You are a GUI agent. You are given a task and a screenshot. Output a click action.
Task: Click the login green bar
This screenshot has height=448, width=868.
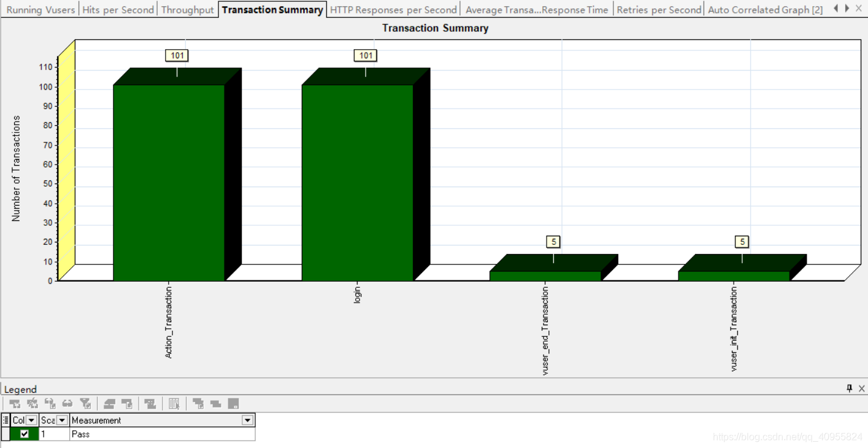click(x=358, y=182)
